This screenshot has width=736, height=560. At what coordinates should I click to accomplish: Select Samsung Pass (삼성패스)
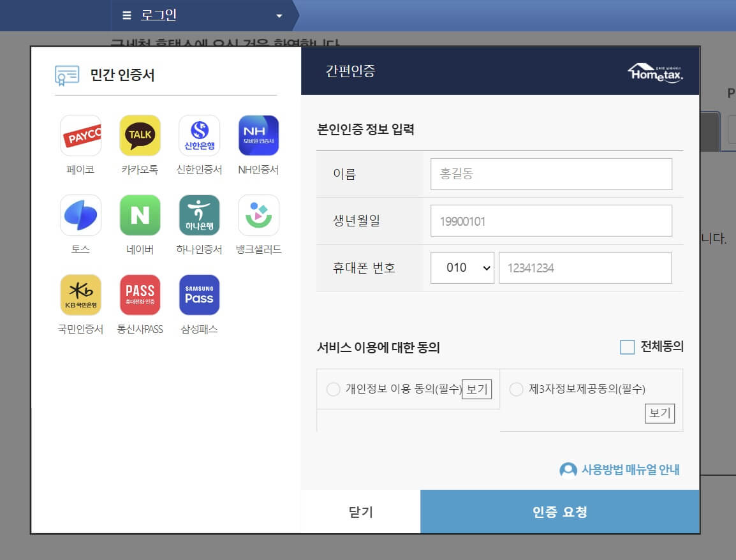coord(198,295)
